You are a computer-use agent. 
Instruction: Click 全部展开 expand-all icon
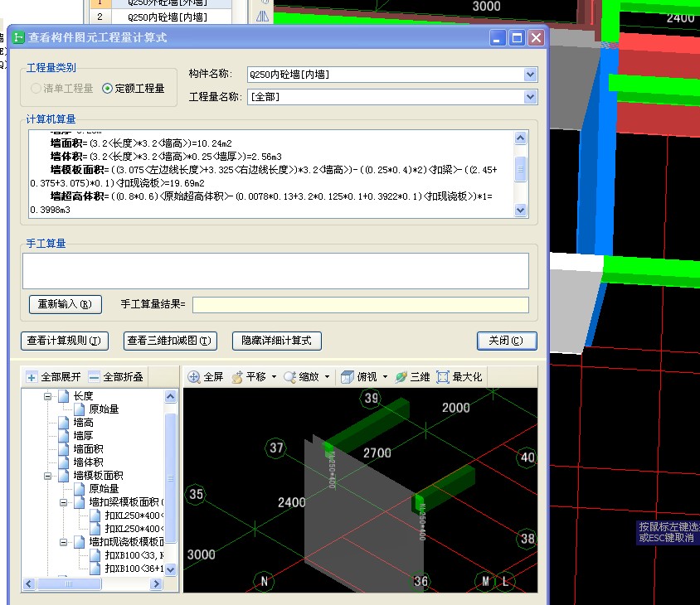click(x=32, y=377)
